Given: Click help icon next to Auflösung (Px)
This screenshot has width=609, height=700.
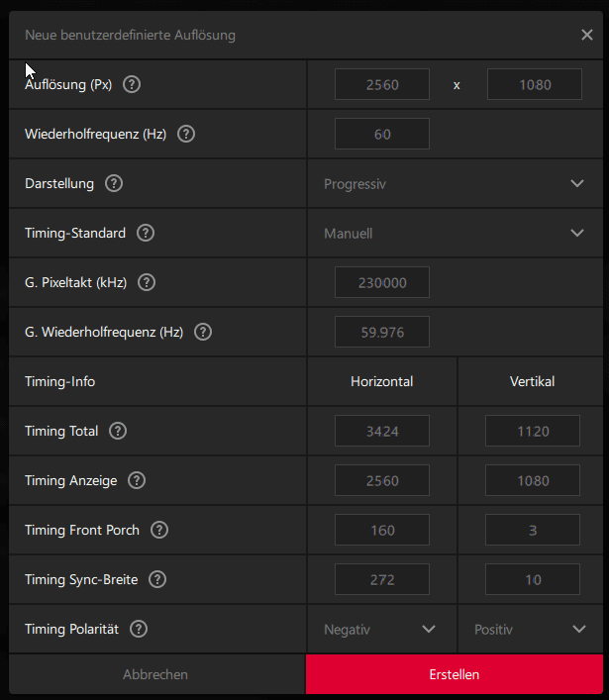Looking at the screenshot, I should coord(132,84).
